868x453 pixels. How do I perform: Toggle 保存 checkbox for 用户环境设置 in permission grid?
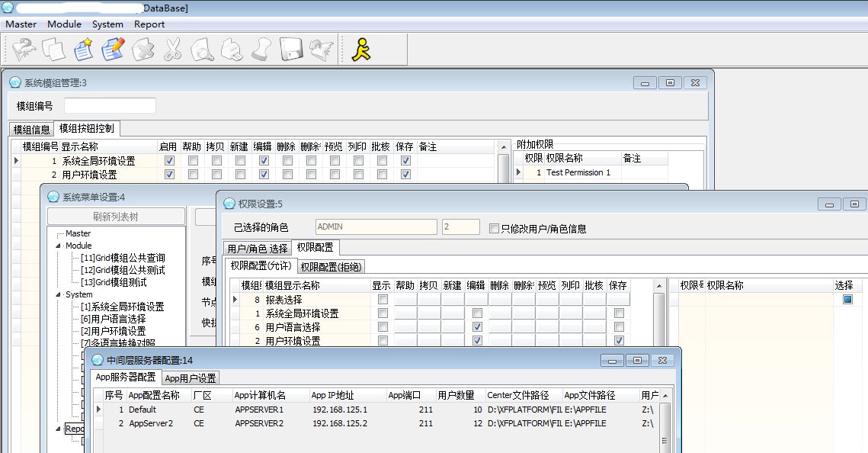click(619, 341)
